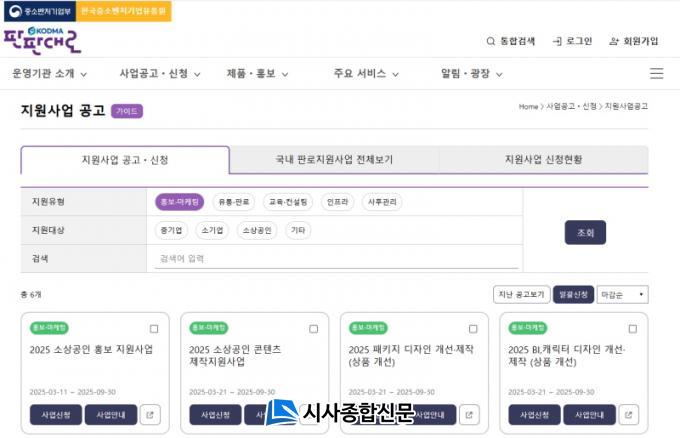Viewport: 680px width, 438px height.
Task: Select the 홍보·마케팅 support type filter
Action: 180,202
